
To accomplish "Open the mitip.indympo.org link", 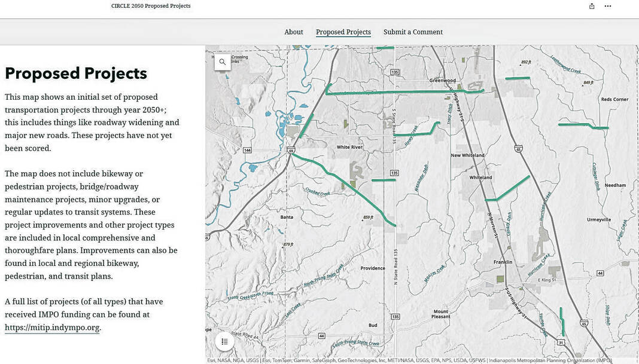I will pyautogui.click(x=52, y=328).
